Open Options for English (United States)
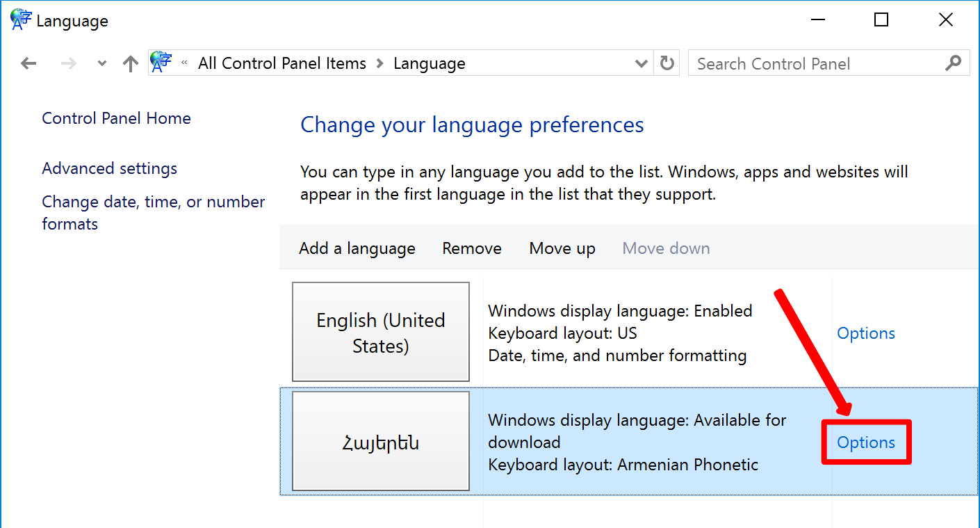Screen dimensions: 980x528 (865, 333)
